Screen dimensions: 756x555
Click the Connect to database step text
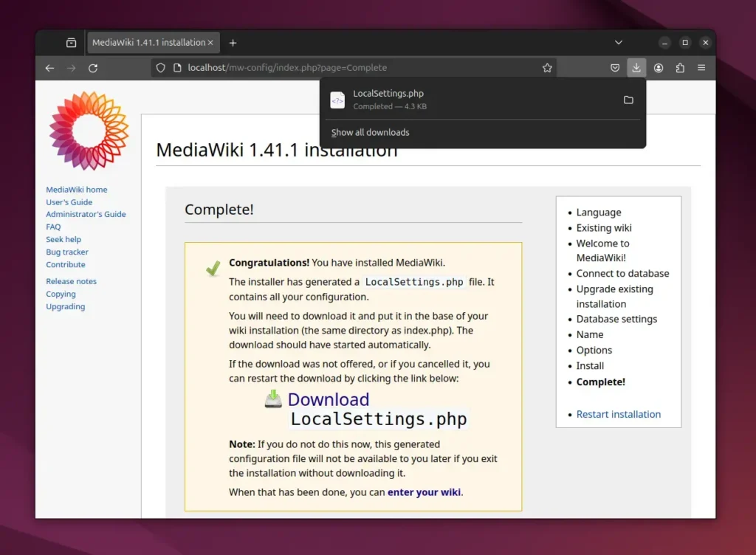coord(623,274)
